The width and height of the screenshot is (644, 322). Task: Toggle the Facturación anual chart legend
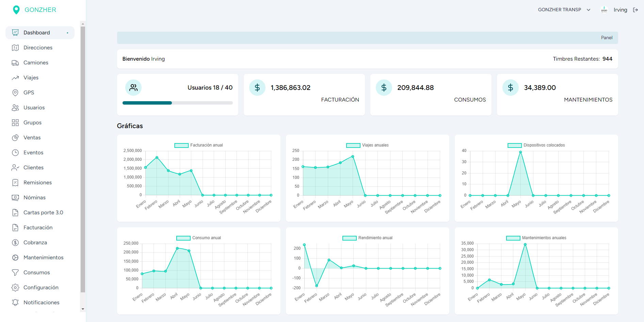point(199,145)
